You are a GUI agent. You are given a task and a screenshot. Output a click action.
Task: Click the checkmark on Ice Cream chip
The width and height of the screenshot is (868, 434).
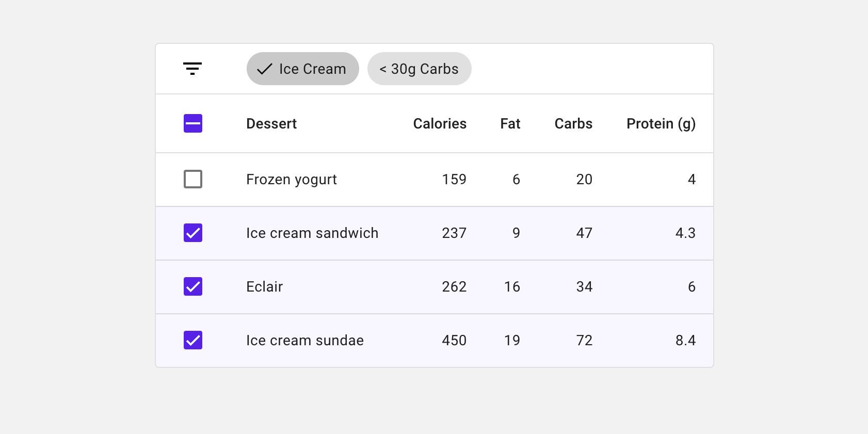[265, 69]
